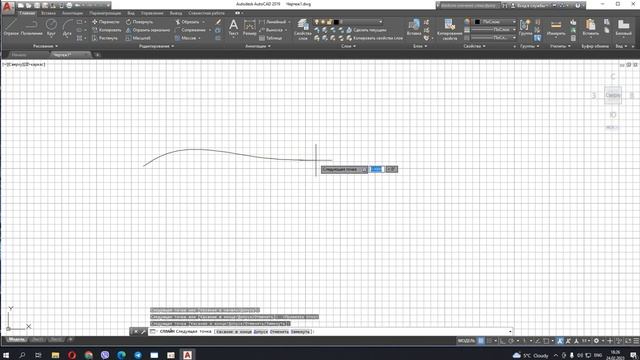Click the weather Cloudy widget in taskbar
This screenshot has height=360, width=640.
530,355
